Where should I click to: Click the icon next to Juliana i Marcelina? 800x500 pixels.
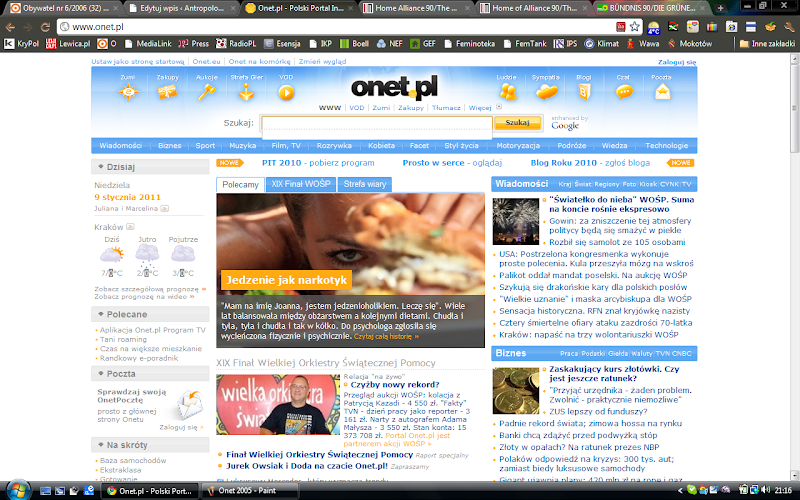pos(165,208)
